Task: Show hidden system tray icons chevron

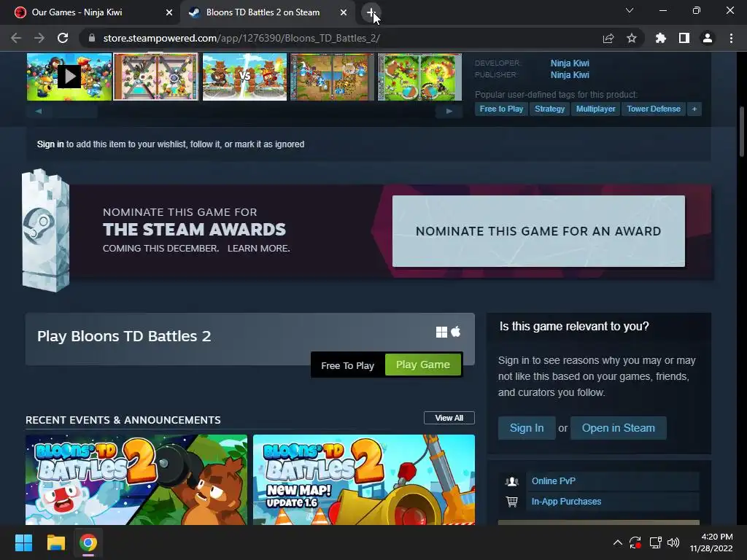Action: [x=617, y=542]
